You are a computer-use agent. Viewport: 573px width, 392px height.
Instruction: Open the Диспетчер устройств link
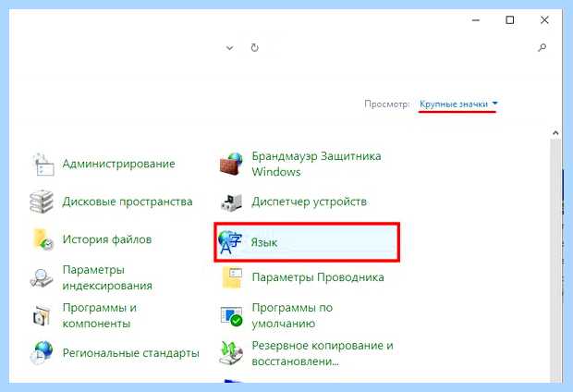point(310,202)
